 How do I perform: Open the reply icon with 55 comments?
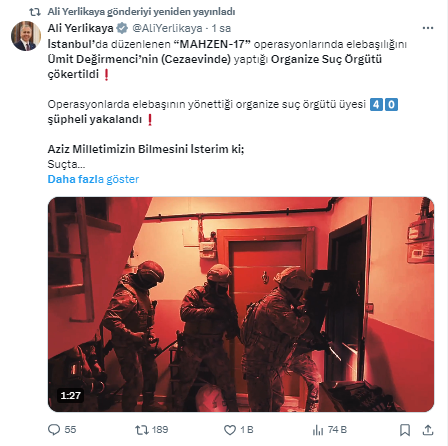(54, 430)
